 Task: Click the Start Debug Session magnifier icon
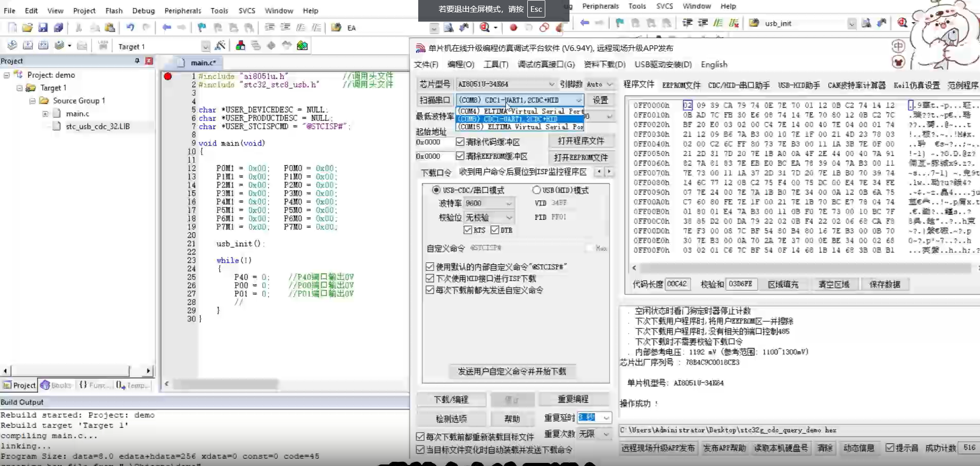pos(485,27)
